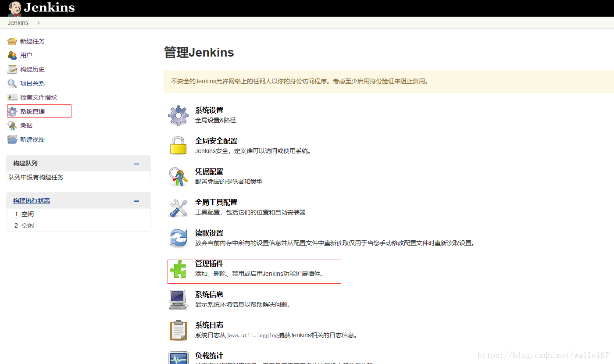Click the 系统日志 clipboard icon
Screen dimensions: 614x364
(x=178, y=331)
